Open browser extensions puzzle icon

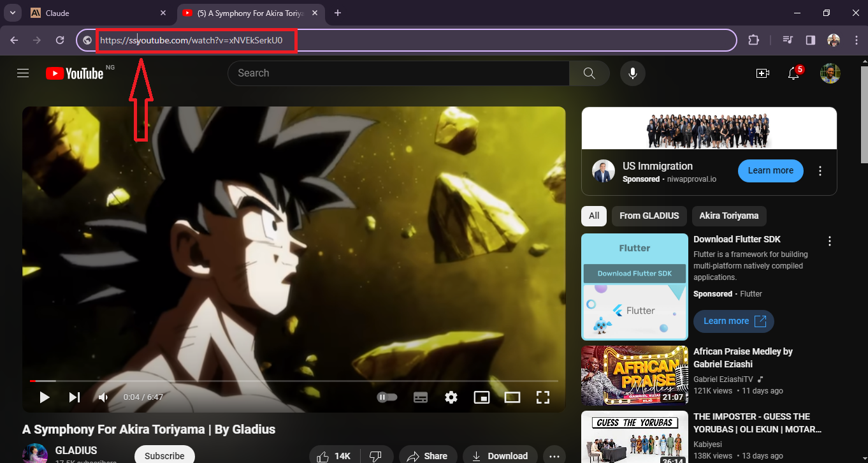coord(753,40)
